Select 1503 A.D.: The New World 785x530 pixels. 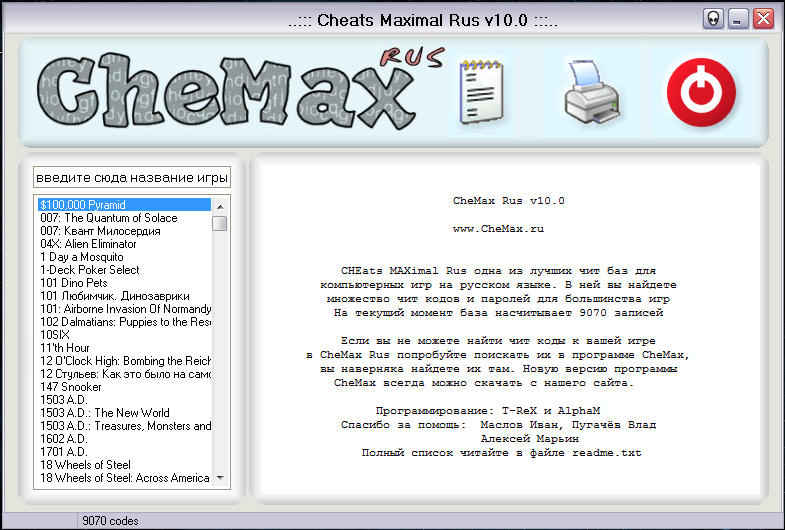[x=105, y=412]
